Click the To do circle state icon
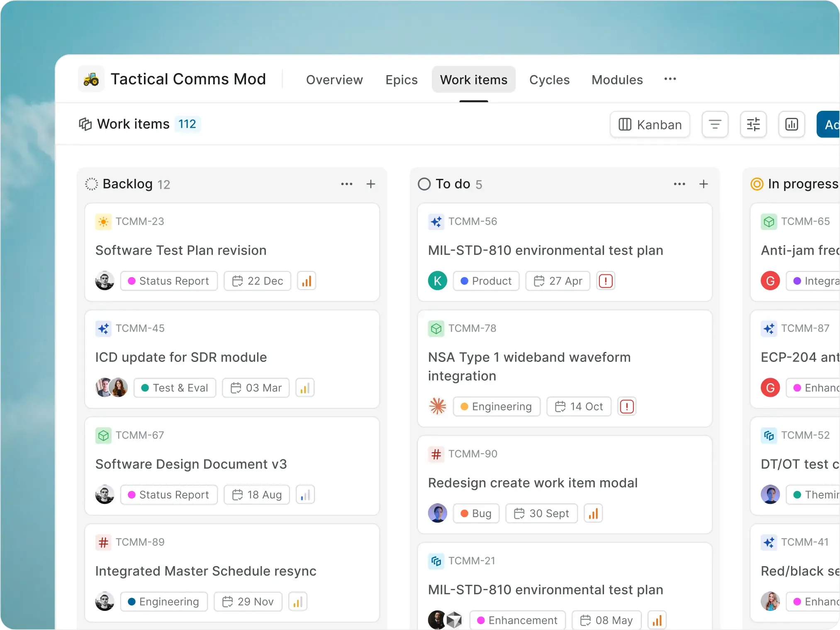The width and height of the screenshot is (840, 630). (424, 184)
